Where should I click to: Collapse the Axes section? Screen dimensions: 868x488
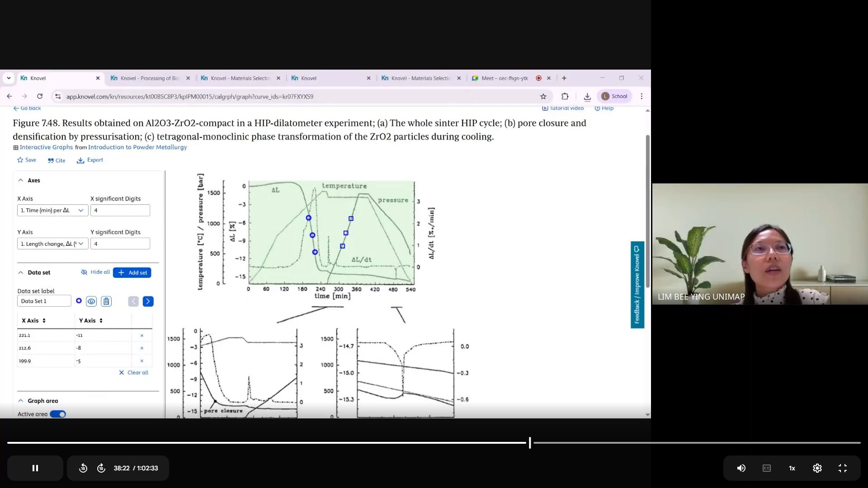pyautogui.click(x=21, y=180)
